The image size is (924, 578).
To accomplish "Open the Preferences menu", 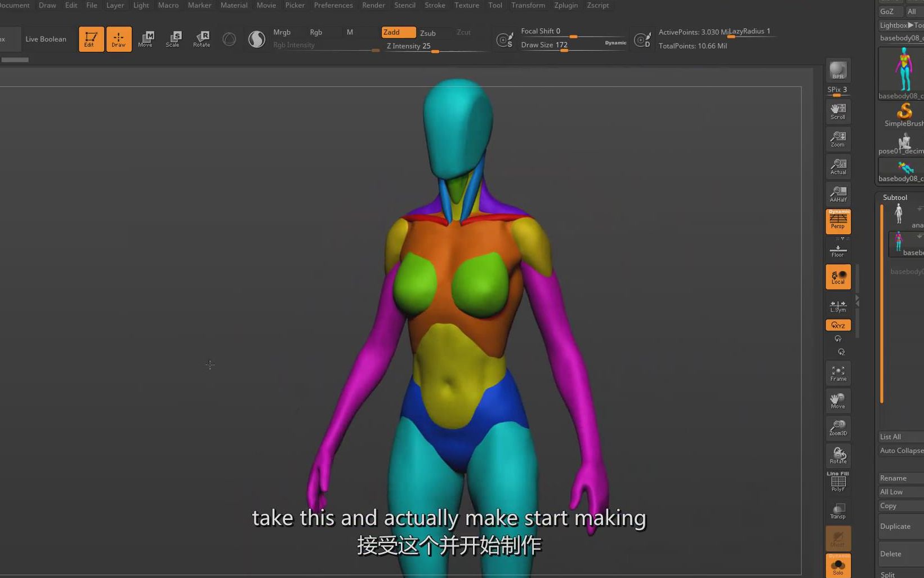I will click(333, 5).
